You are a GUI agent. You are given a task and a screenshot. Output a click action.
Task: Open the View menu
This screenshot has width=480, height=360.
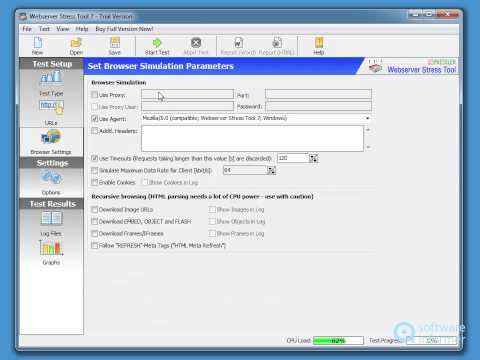coord(63,29)
